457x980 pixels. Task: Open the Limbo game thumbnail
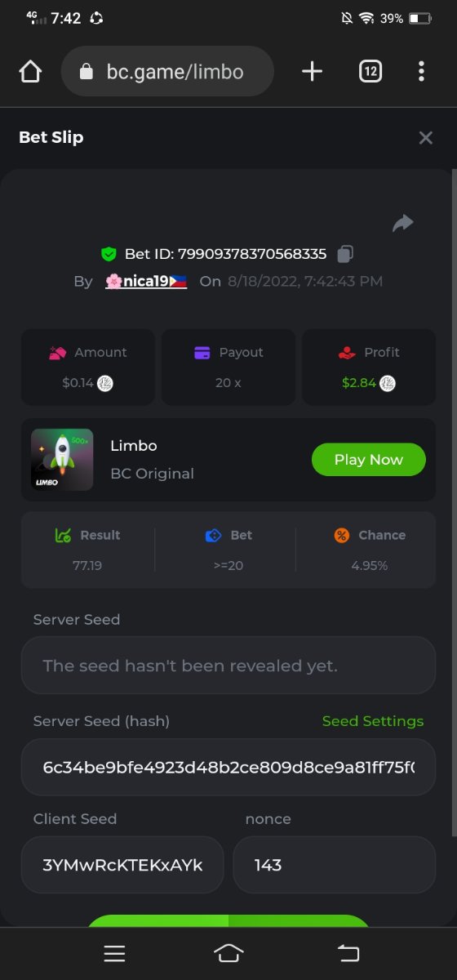pyautogui.click(x=62, y=460)
